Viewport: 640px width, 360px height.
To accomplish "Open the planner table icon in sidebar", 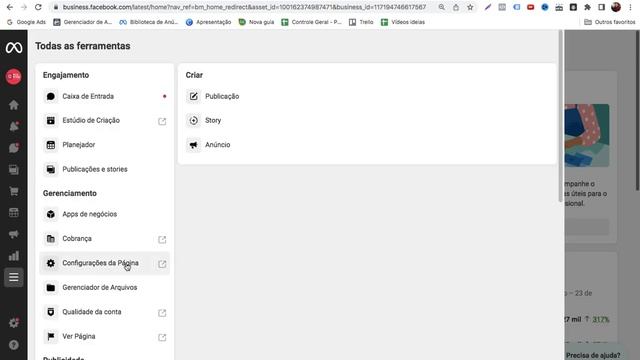I will [x=13, y=213].
